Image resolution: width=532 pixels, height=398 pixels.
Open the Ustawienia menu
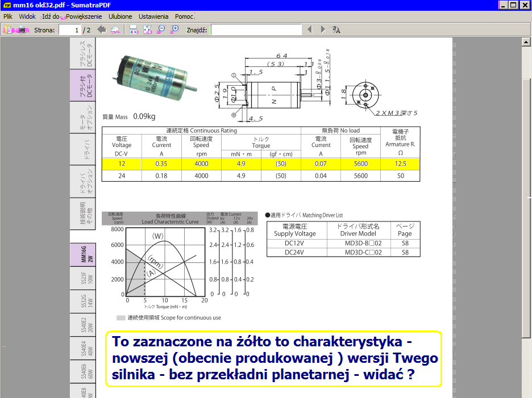(x=153, y=16)
